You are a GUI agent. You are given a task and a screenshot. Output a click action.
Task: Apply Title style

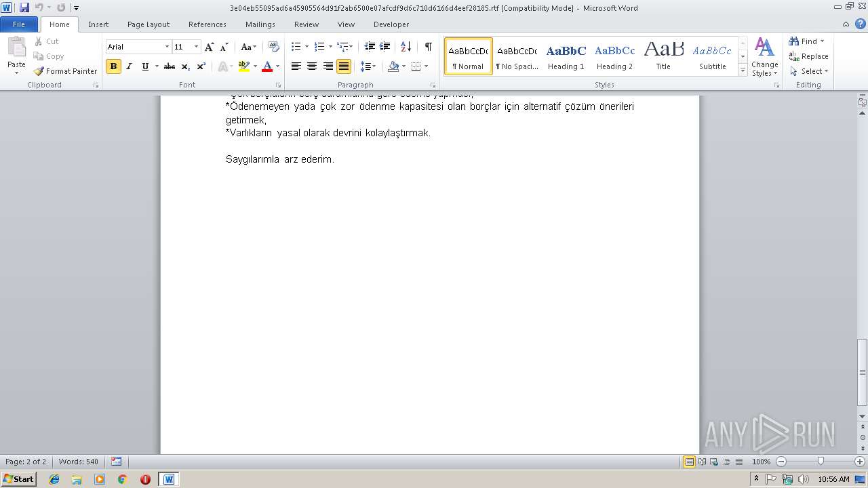(663, 56)
